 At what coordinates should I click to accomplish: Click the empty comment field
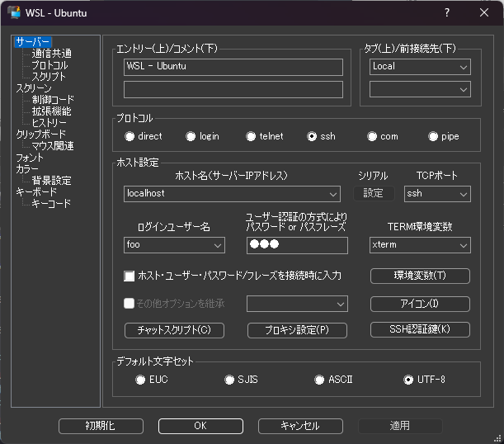coord(233,89)
